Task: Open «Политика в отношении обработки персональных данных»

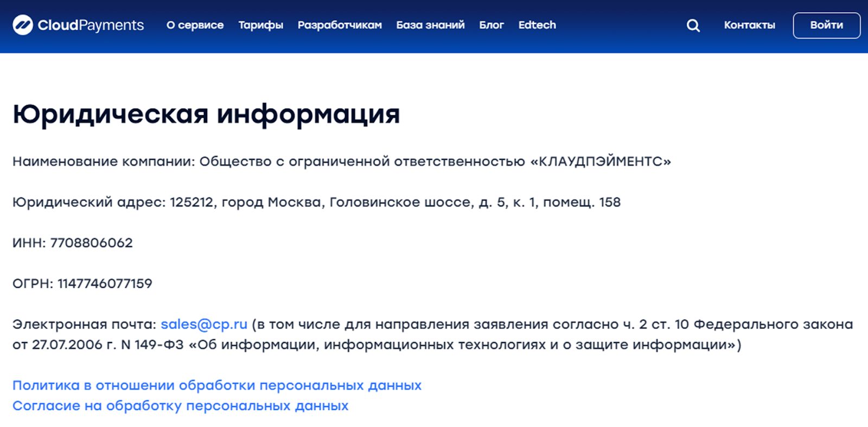Action: click(x=217, y=385)
